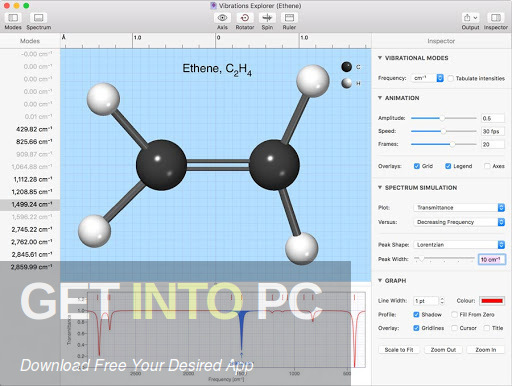The width and height of the screenshot is (512, 386).
Task: Click the Line Width 1 pt field
Action: click(426, 301)
